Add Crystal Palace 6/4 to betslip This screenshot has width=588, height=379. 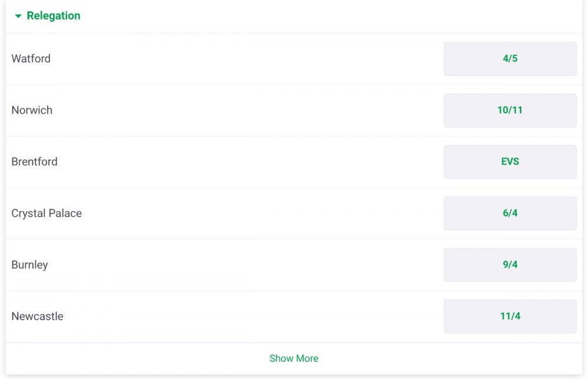510,213
